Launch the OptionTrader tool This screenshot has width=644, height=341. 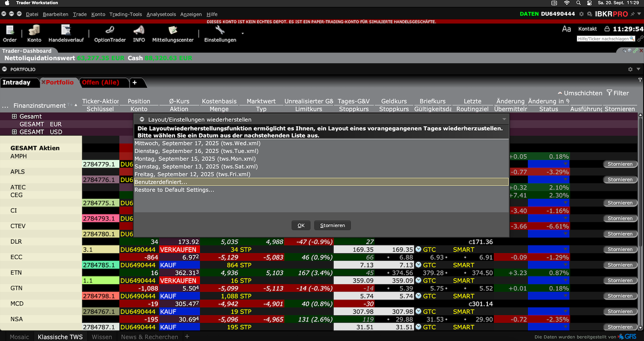click(110, 30)
